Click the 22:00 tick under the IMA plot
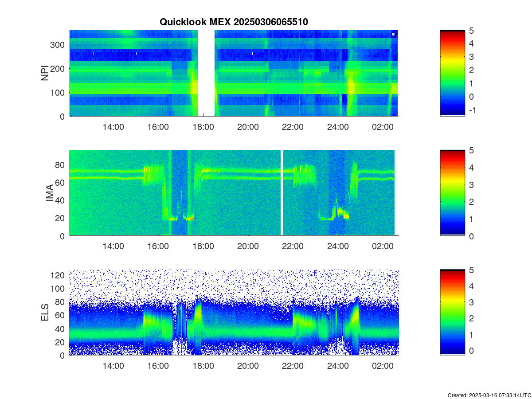The image size is (532, 399). coord(293,246)
